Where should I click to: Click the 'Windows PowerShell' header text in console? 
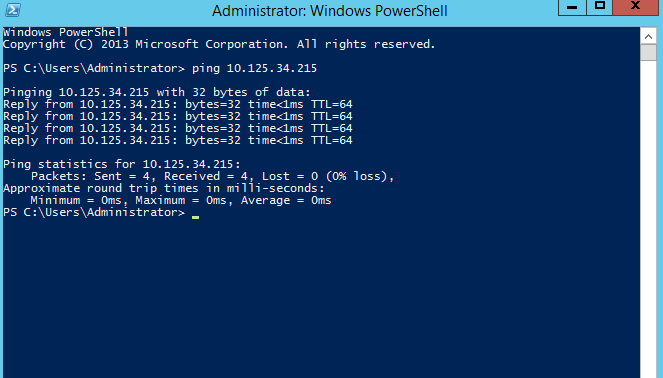point(66,32)
